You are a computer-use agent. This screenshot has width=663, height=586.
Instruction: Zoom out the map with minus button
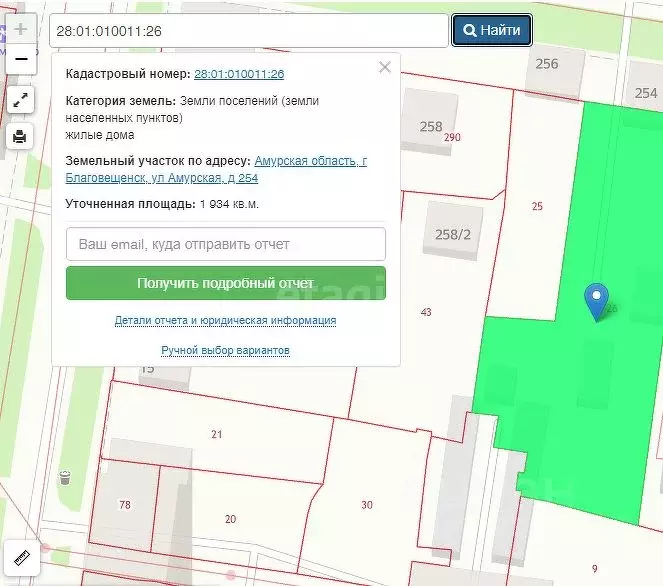pyautogui.click(x=20, y=59)
